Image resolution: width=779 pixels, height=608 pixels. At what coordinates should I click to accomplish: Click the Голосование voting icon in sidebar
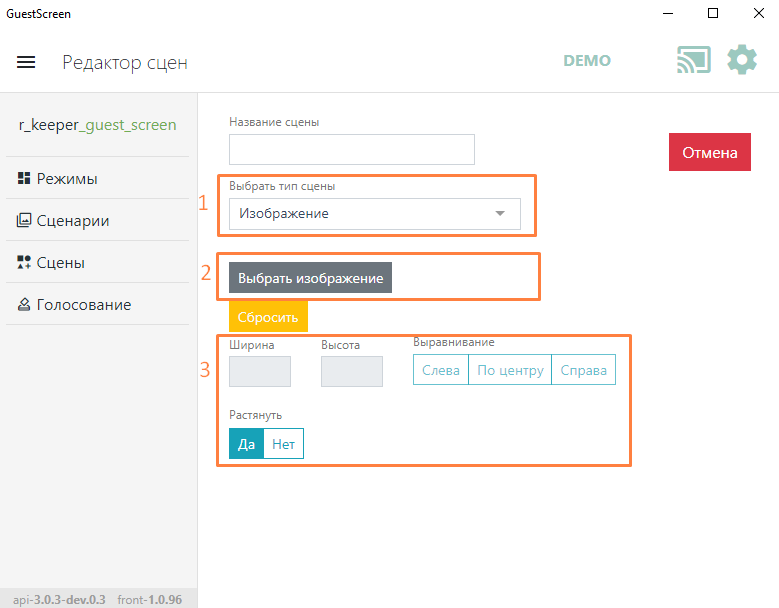[24, 305]
